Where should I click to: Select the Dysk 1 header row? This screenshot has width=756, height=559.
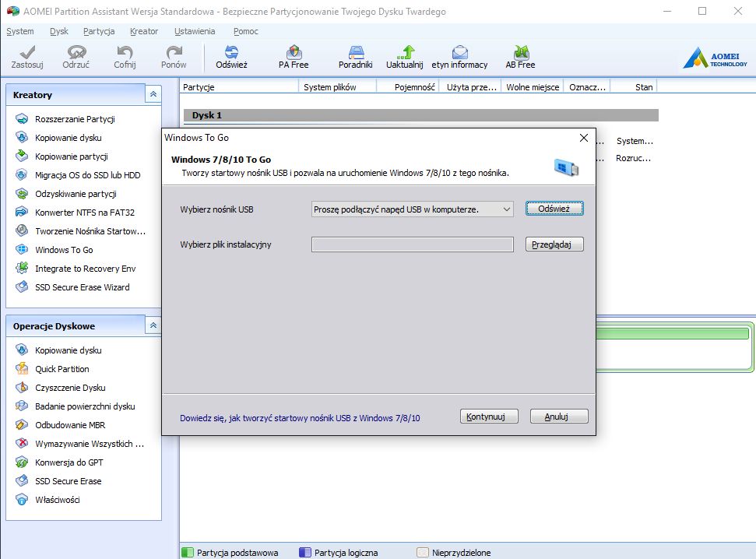pos(421,115)
